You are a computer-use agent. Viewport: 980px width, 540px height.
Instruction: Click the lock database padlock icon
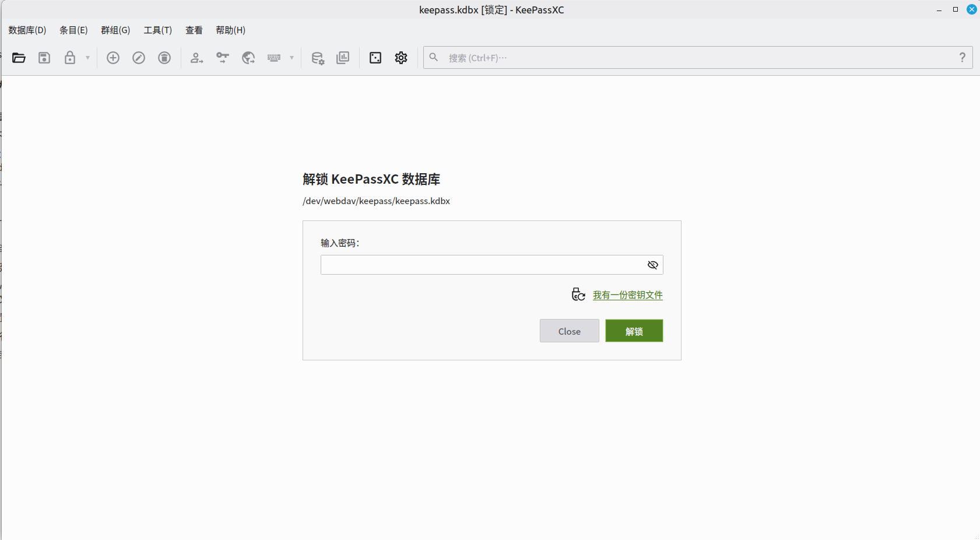(70, 58)
